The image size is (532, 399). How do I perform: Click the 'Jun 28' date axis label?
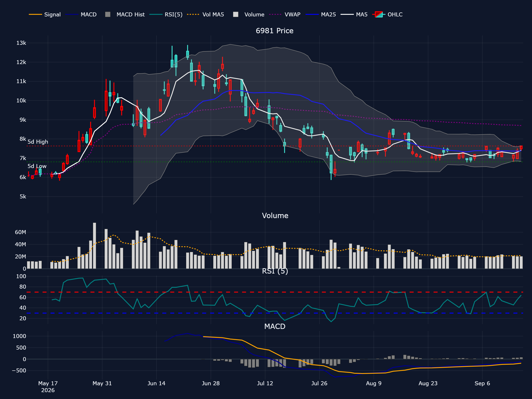pyautogui.click(x=211, y=383)
